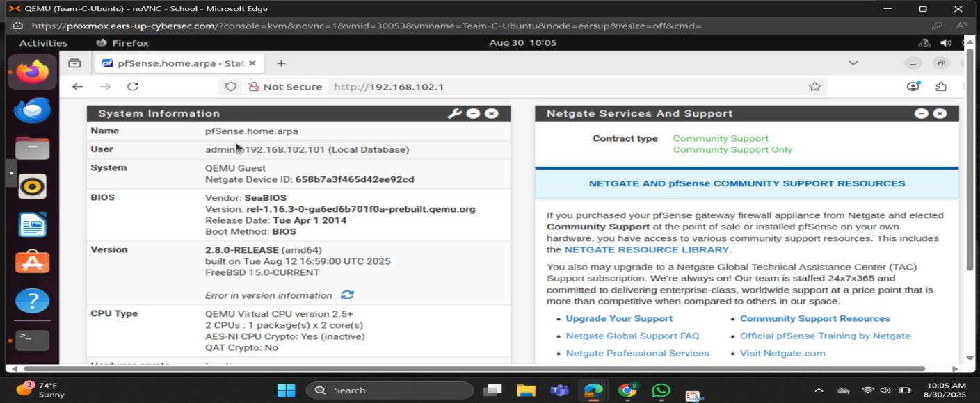Collapse the Netgate Services And Support panel
The width and height of the screenshot is (980, 403).
point(921,113)
